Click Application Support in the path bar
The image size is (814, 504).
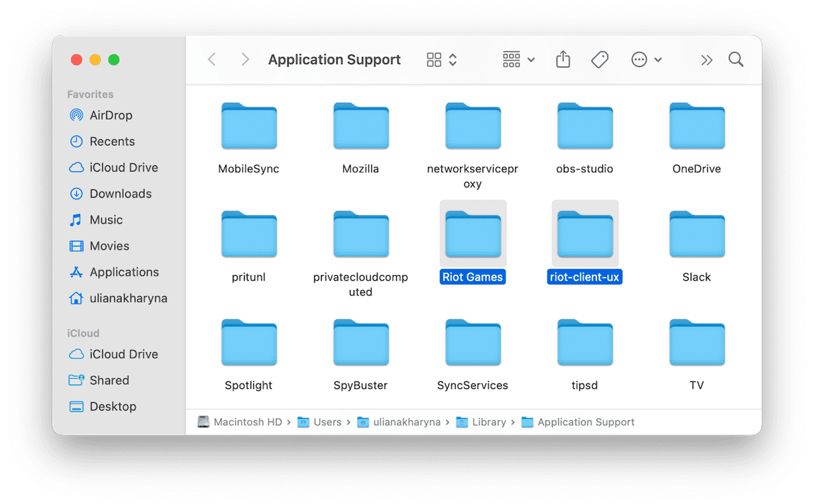click(x=578, y=422)
